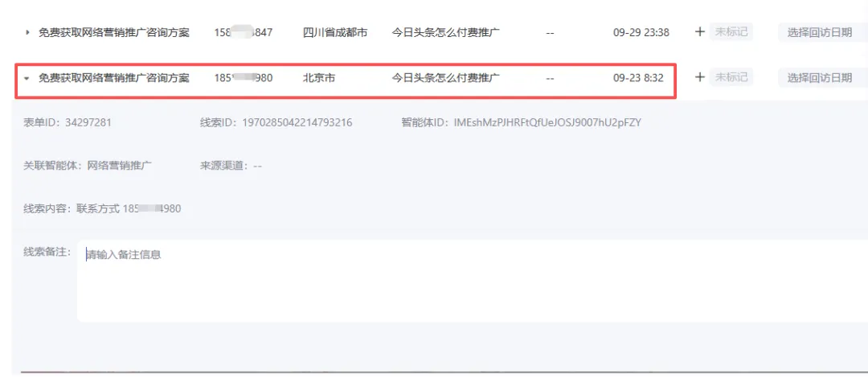Screen dimensions: 868x383
Task: Click the phone number in the Beijing row
Action: click(243, 78)
